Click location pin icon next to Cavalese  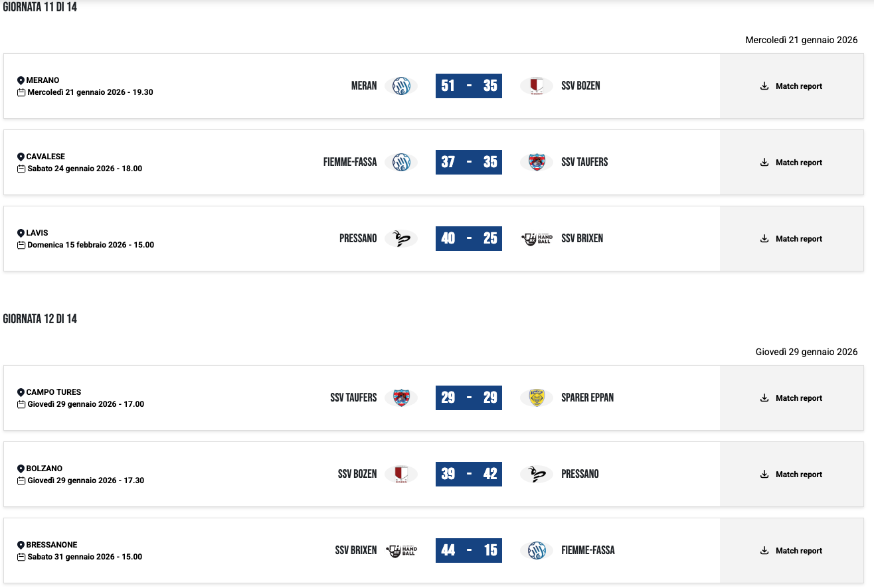(21, 157)
